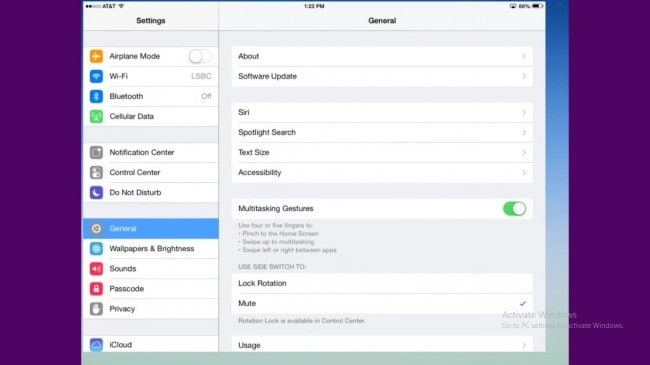Open Do Not Disturb in sidebar

(151, 192)
